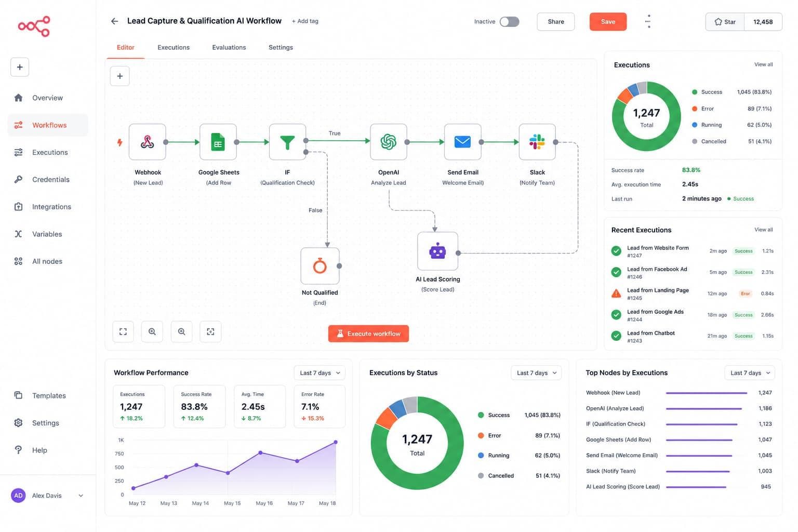Switch to the Settings tab
Screen dimensions: 798x532
(281, 47)
